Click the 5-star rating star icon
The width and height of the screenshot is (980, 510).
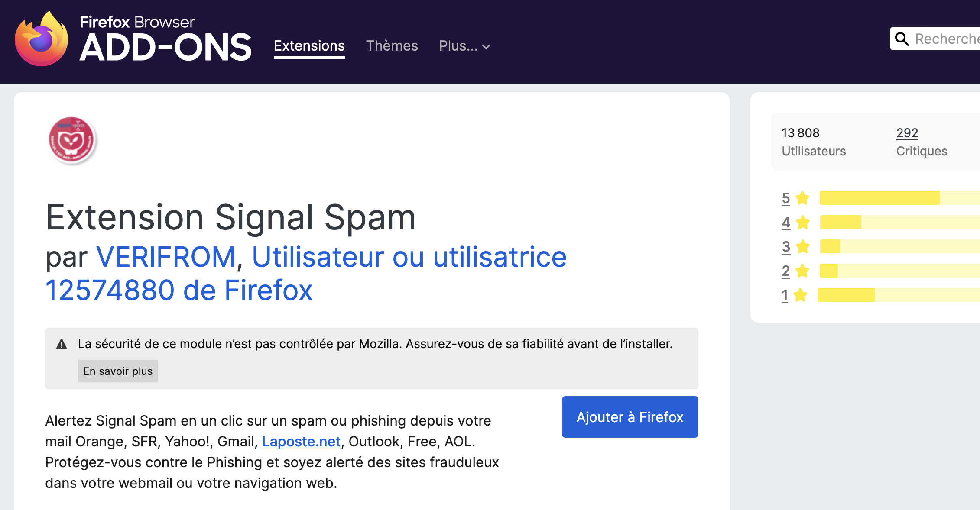802,198
